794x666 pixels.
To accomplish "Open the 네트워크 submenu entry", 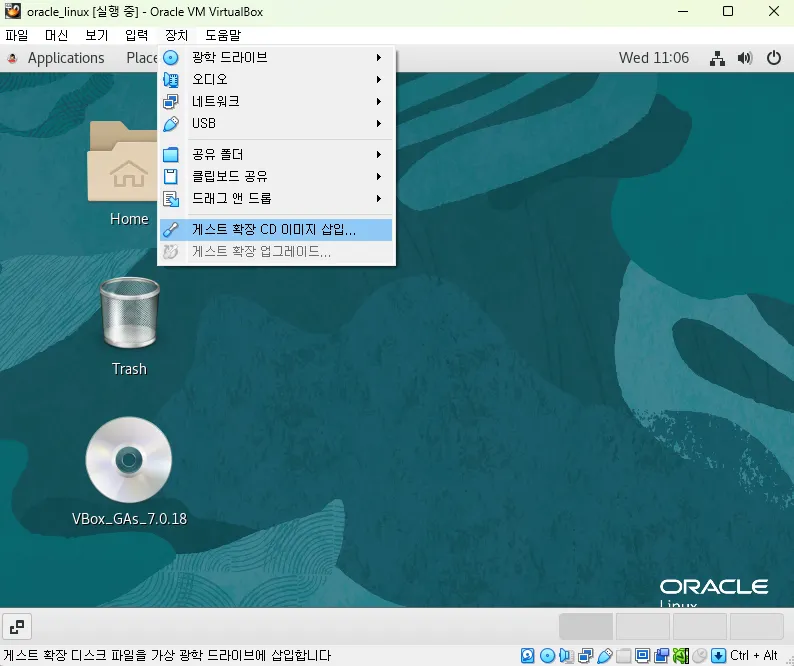I will coord(276,101).
